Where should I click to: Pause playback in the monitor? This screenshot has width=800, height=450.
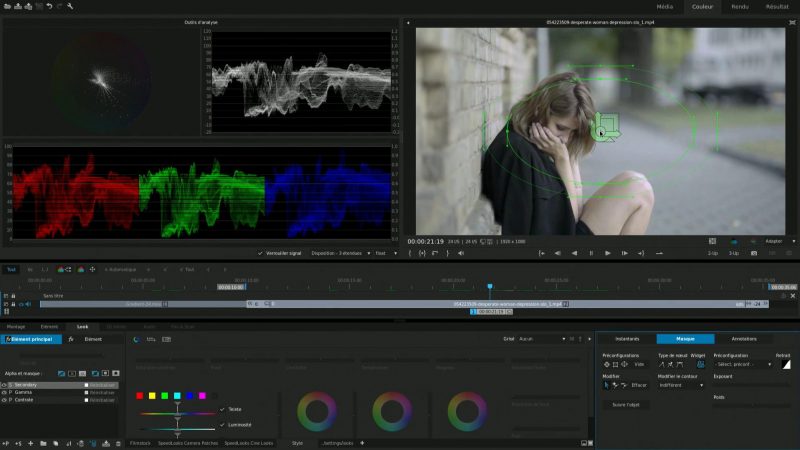[x=591, y=253]
